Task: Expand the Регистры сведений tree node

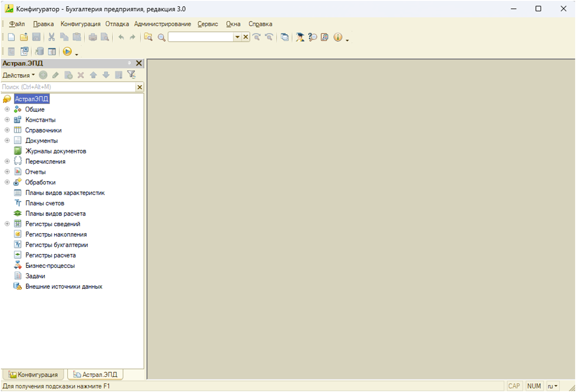Action: pyautogui.click(x=7, y=224)
